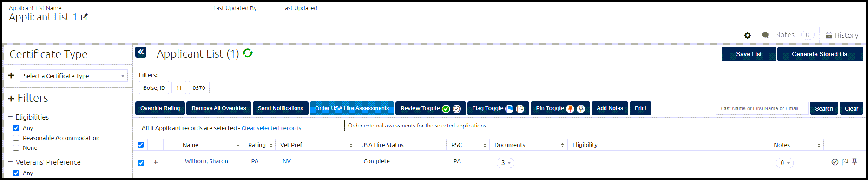Sort by the Documents column arrows

[562, 146]
